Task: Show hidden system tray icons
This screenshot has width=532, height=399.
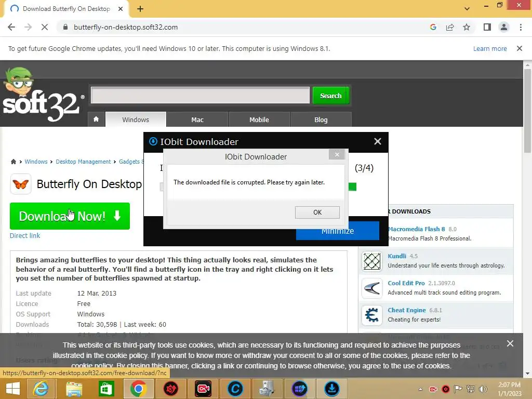Action: 421,389
